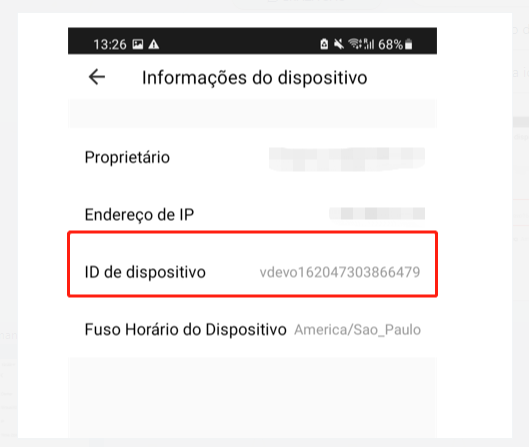Screen dimensions: 529x447
Task: Click the 68% battery percentage text
Action: pyautogui.click(x=390, y=44)
